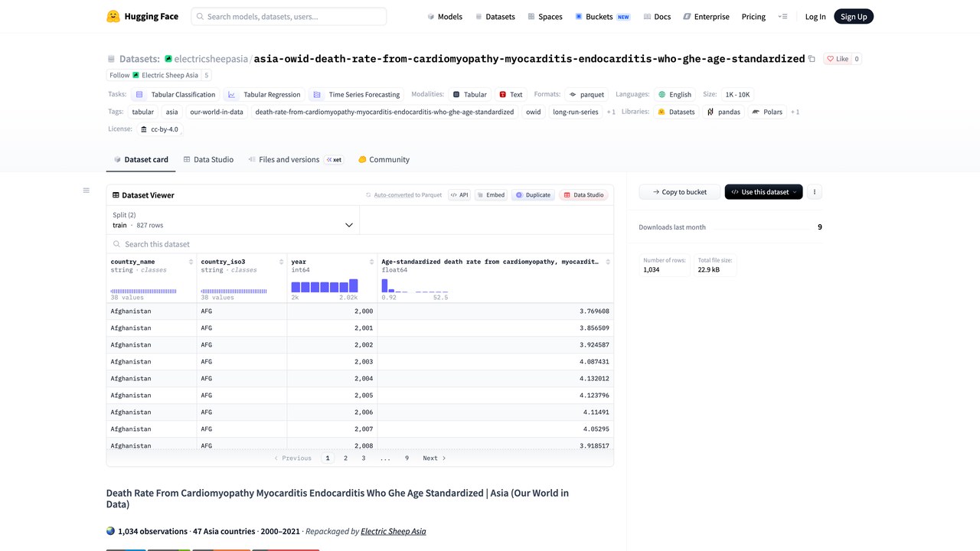The image size is (980, 551).
Task: Open the Files and versions tab
Action: click(x=295, y=159)
